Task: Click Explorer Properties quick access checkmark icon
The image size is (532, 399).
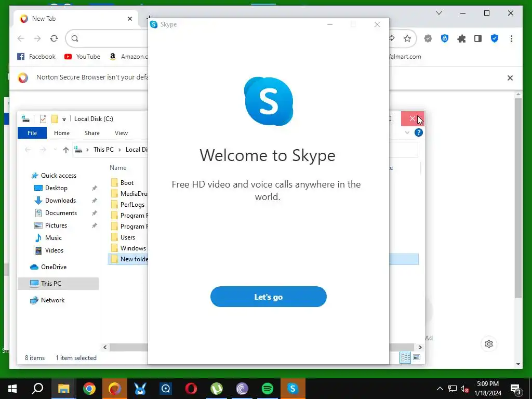Action: tap(43, 119)
